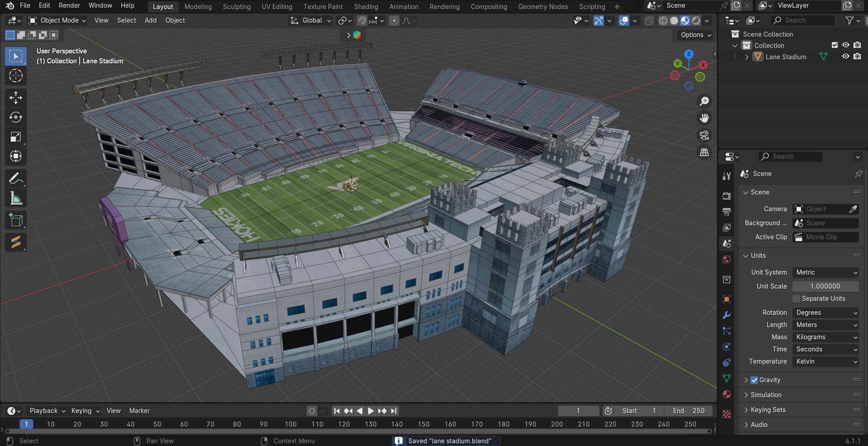The image size is (868, 446).
Task: Open the Add menu in viewport header
Action: 151,20
